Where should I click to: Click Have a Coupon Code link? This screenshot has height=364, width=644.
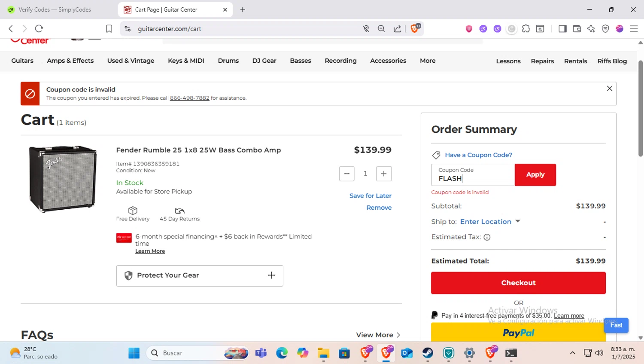point(479,155)
